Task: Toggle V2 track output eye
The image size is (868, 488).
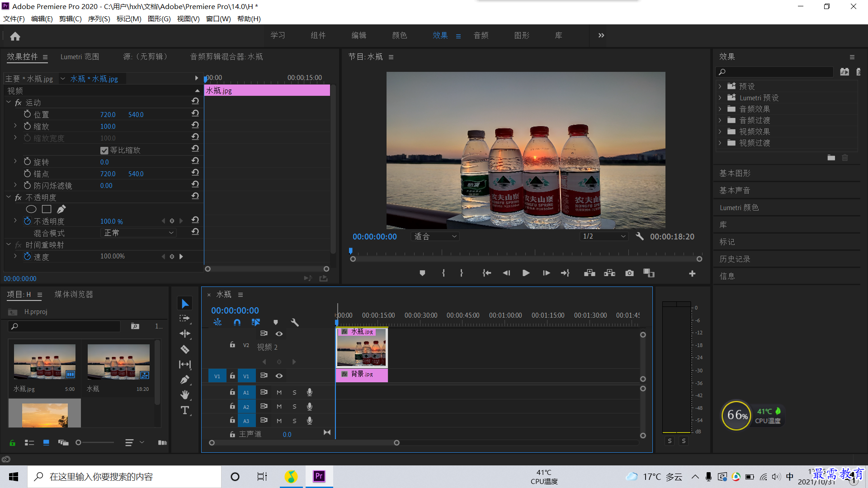Action: [279, 334]
